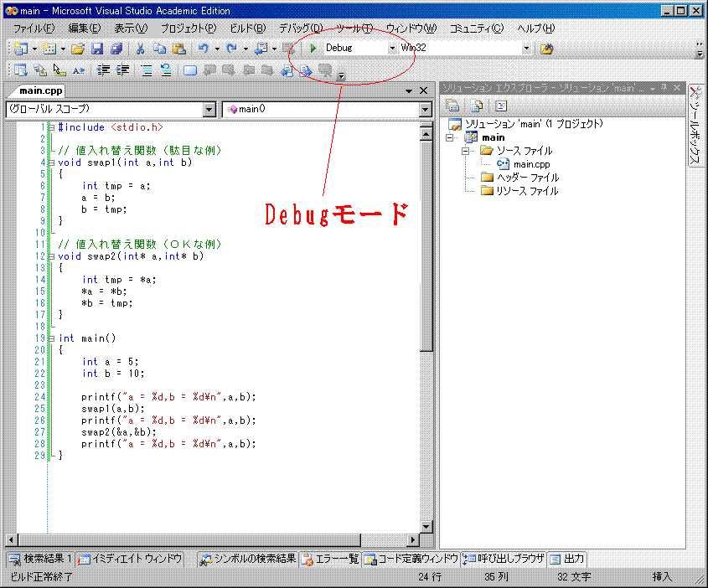Click editor horizontal scrollbar right arrow
The height and width of the screenshot is (588, 708).
click(x=412, y=539)
